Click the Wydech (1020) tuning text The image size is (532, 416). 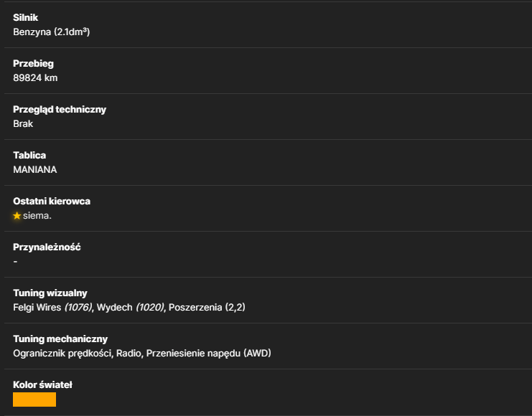(x=131, y=307)
